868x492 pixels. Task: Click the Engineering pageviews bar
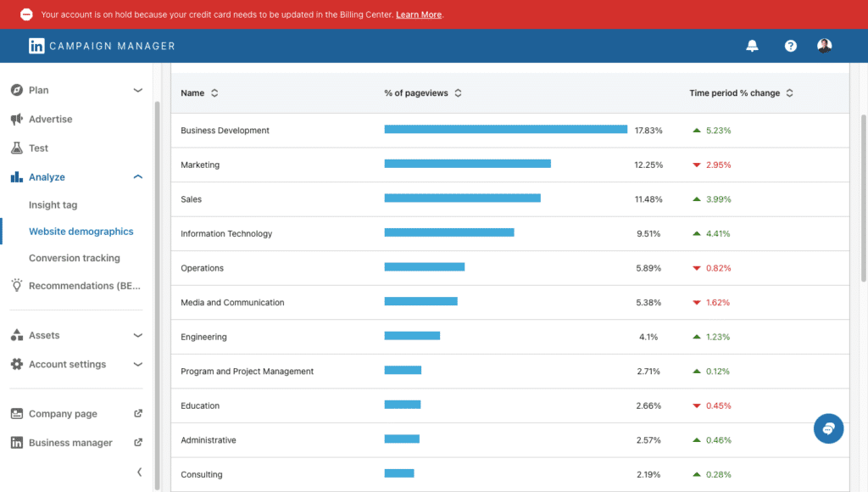pyautogui.click(x=413, y=336)
